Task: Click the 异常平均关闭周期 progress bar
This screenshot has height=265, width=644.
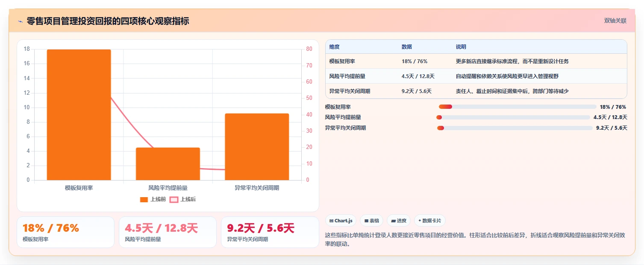Action: (x=515, y=128)
